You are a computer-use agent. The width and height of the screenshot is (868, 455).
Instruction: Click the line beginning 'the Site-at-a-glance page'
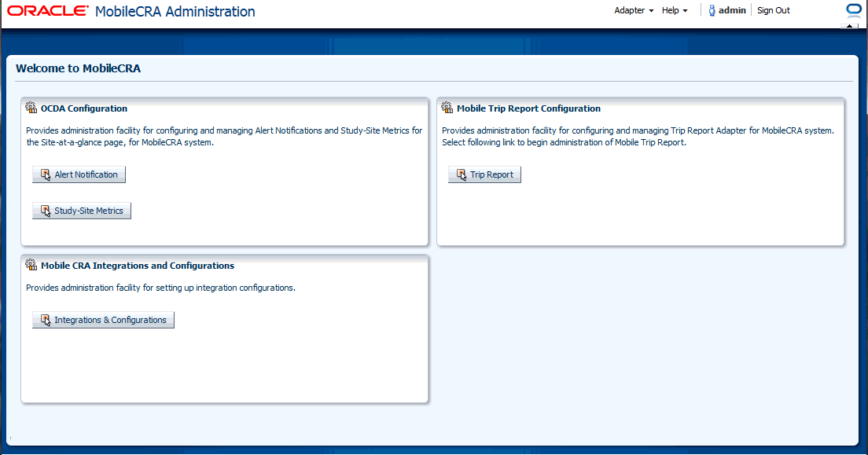pyautogui.click(x=120, y=142)
